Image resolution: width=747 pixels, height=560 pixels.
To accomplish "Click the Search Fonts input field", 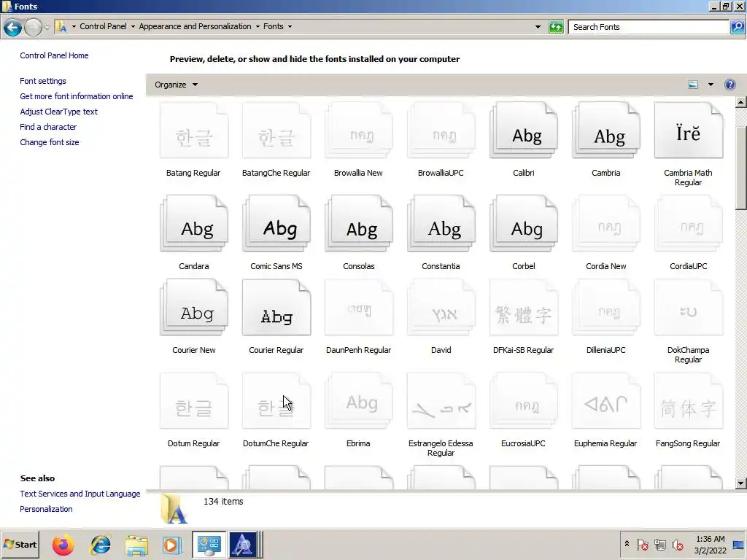I will point(649,27).
